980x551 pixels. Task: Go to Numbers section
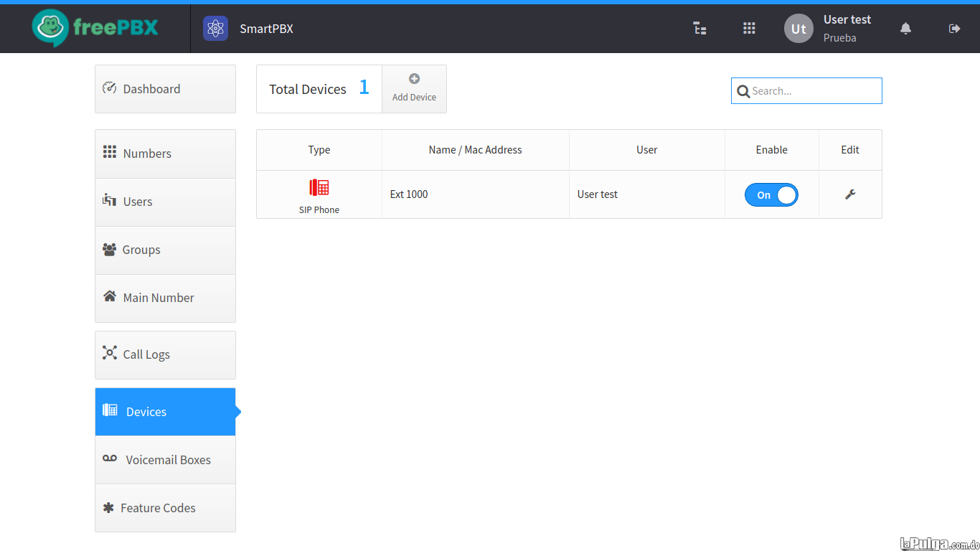click(165, 154)
